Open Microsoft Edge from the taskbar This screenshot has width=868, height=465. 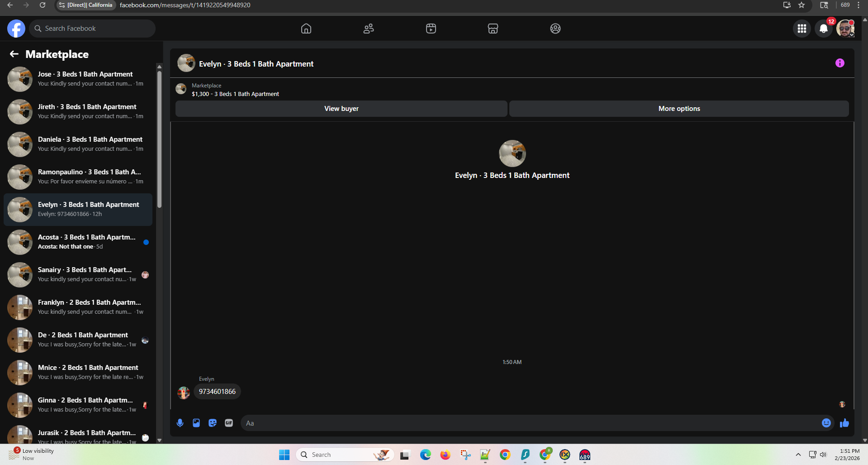[x=425, y=455]
